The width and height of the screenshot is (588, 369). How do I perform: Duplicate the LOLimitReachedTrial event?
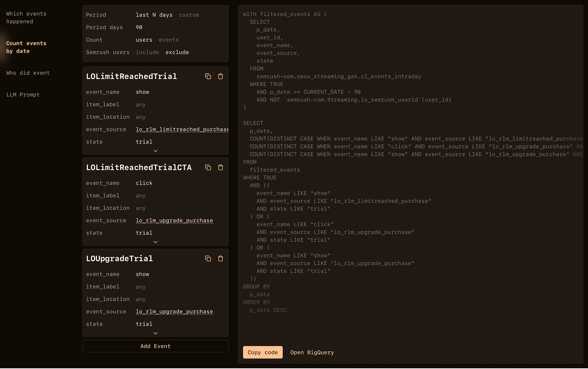coord(208,76)
